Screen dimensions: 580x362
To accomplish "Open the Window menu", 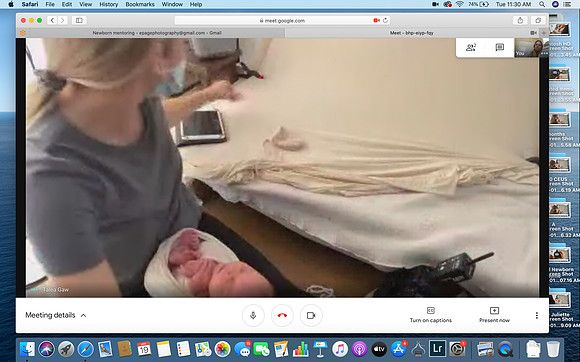I will [172, 4].
